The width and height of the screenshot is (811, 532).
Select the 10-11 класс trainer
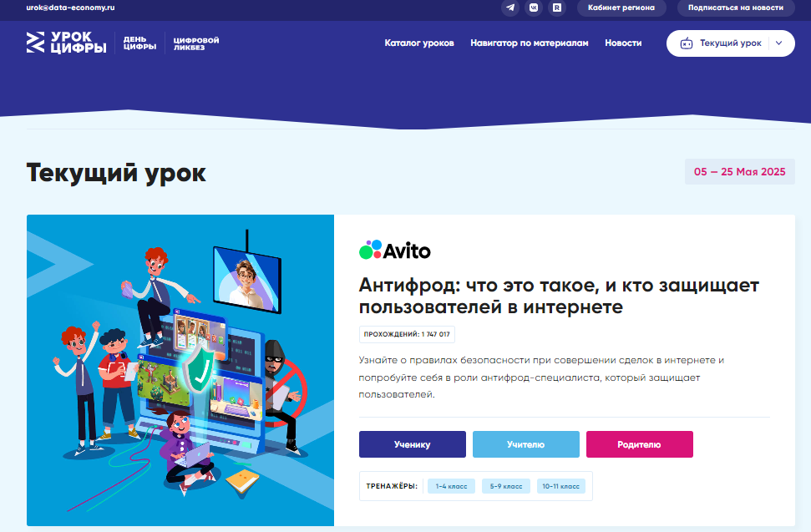[560, 486]
